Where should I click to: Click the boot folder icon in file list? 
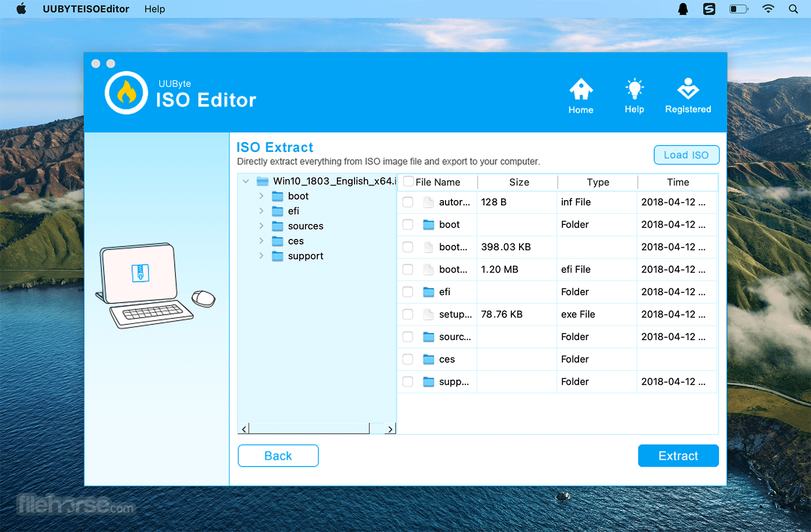point(429,224)
